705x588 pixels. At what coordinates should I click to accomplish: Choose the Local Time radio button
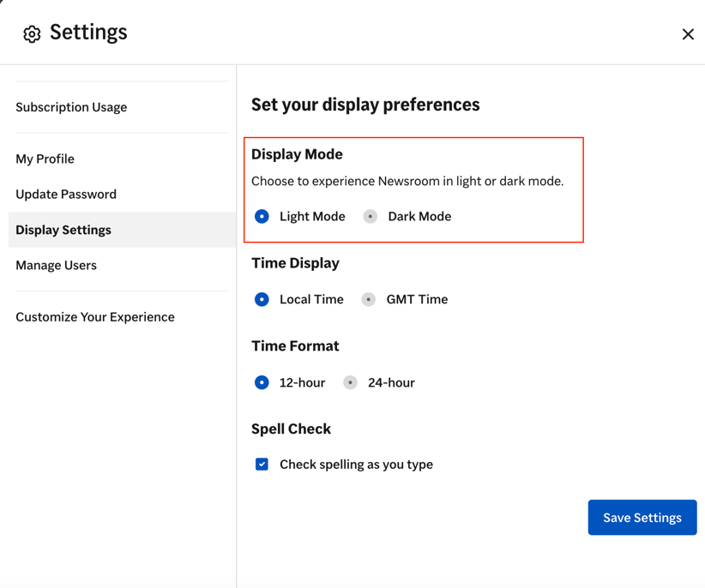[262, 299]
